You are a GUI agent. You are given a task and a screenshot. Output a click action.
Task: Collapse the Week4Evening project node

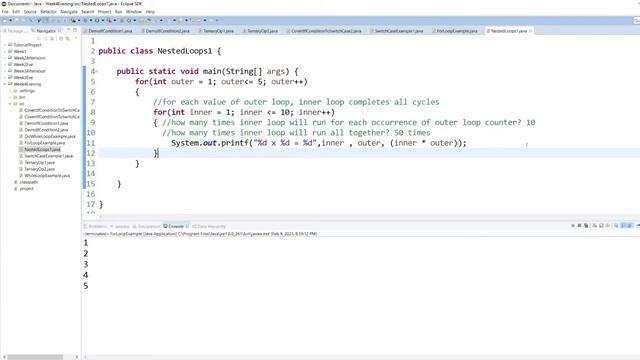(x=5, y=84)
